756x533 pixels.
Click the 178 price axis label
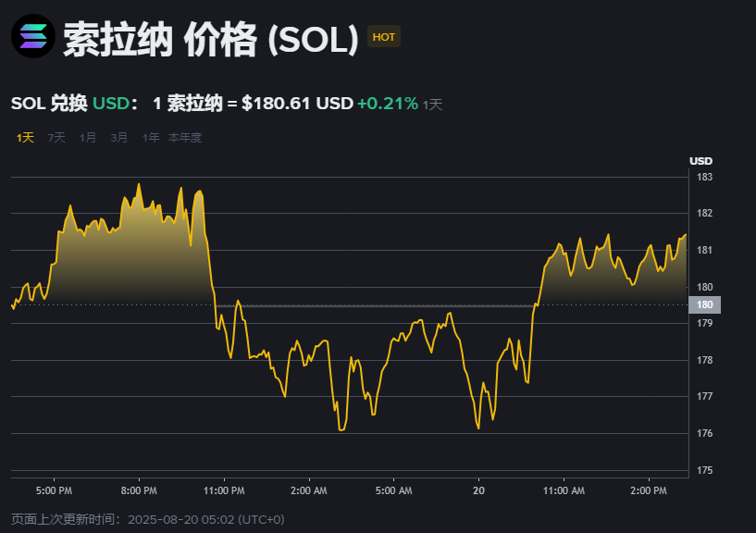pyautogui.click(x=704, y=360)
